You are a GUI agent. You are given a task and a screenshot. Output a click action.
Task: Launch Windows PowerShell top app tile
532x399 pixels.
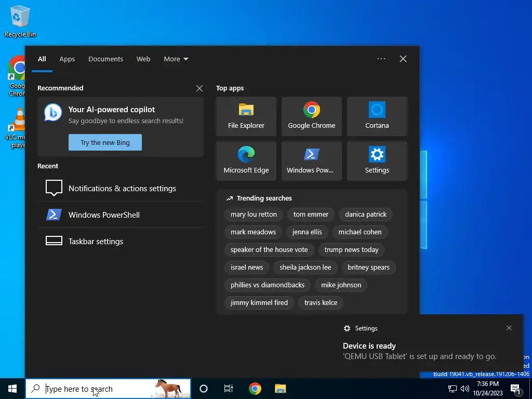click(x=312, y=161)
